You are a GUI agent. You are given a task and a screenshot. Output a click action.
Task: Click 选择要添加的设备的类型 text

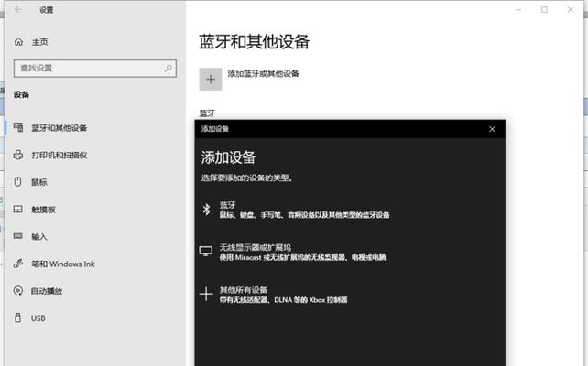246,178
